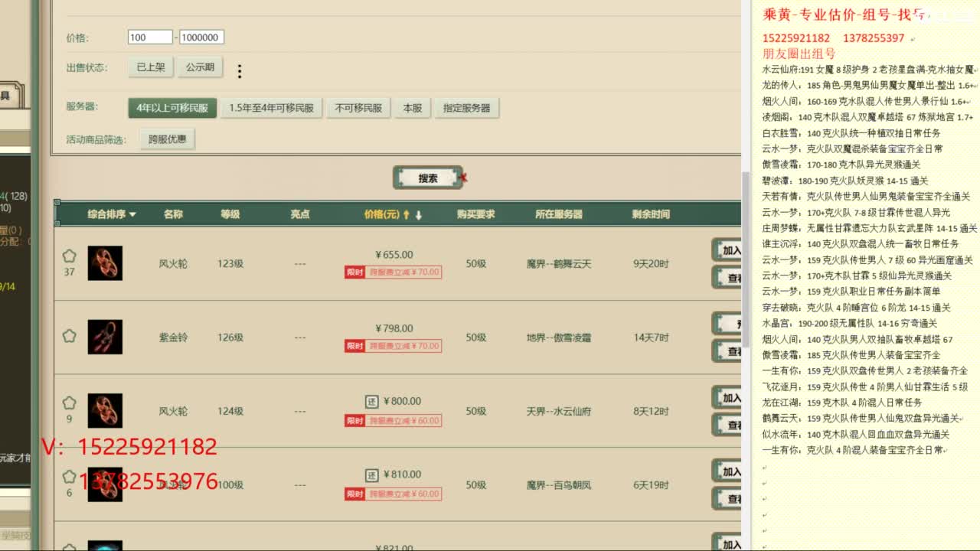Toggle the 已上架 sale status filter

coord(151,67)
